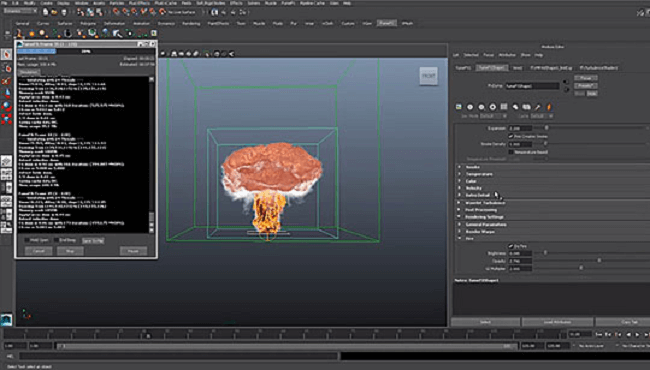Click the chain link icon in FumeFX toolbar
The image size is (650, 370).
pos(515,107)
